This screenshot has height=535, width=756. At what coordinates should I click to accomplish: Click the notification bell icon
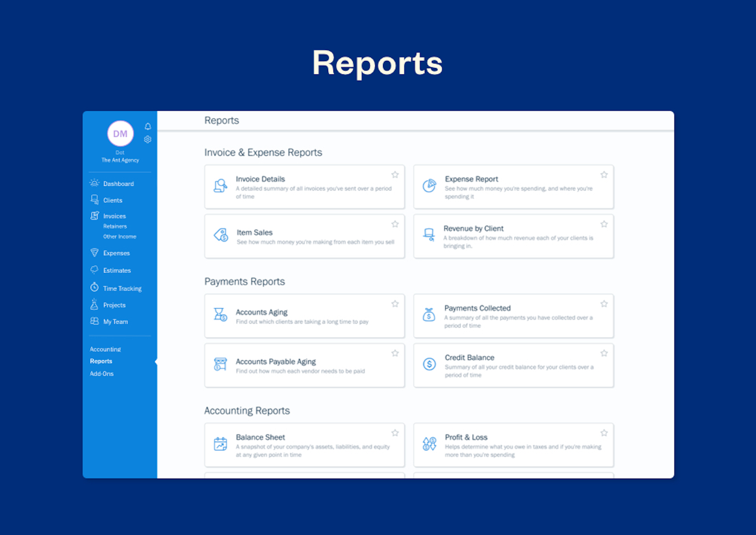coord(148,127)
